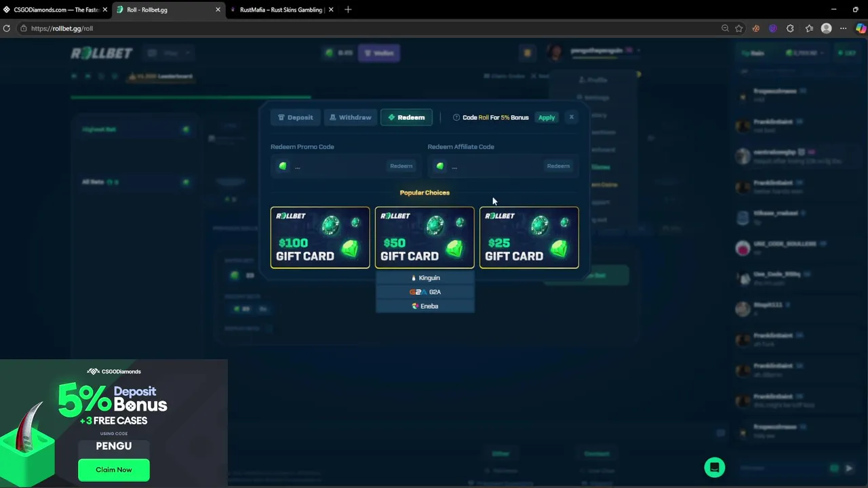Close the CSGODiamonds.com browser tab
Viewport: 868px width, 488px height.
click(104, 9)
